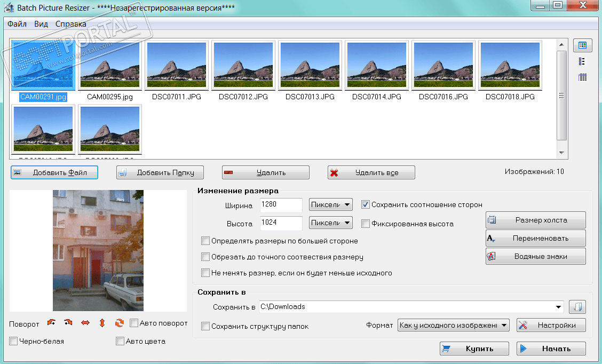Open the Файл menu
The height and width of the screenshot is (364, 602).
pos(17,24)
